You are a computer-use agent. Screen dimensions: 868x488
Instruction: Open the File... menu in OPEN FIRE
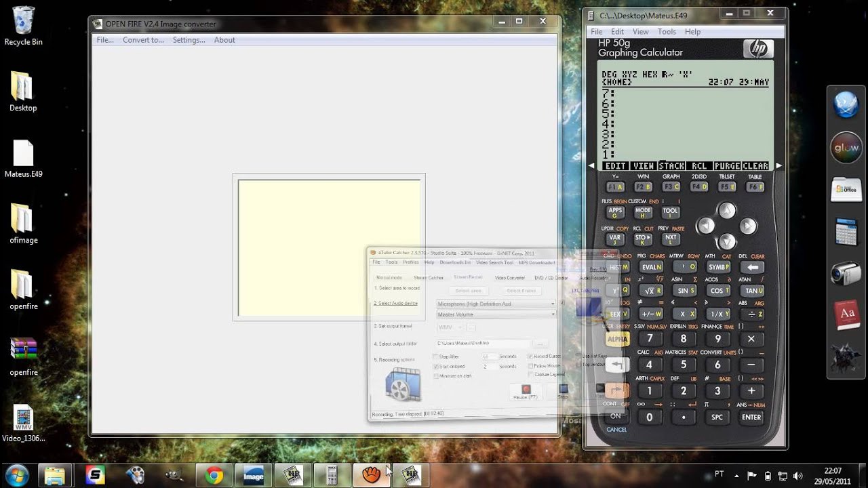coord(105,40)
